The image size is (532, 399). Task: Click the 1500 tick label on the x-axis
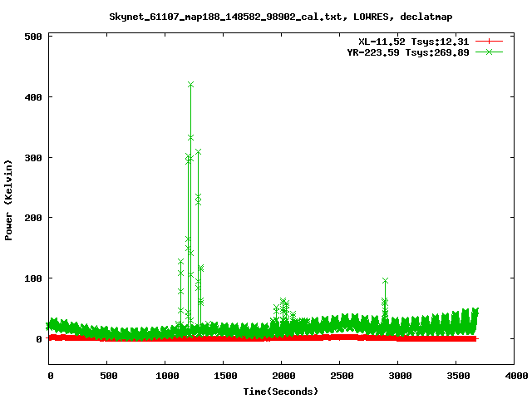224,377
